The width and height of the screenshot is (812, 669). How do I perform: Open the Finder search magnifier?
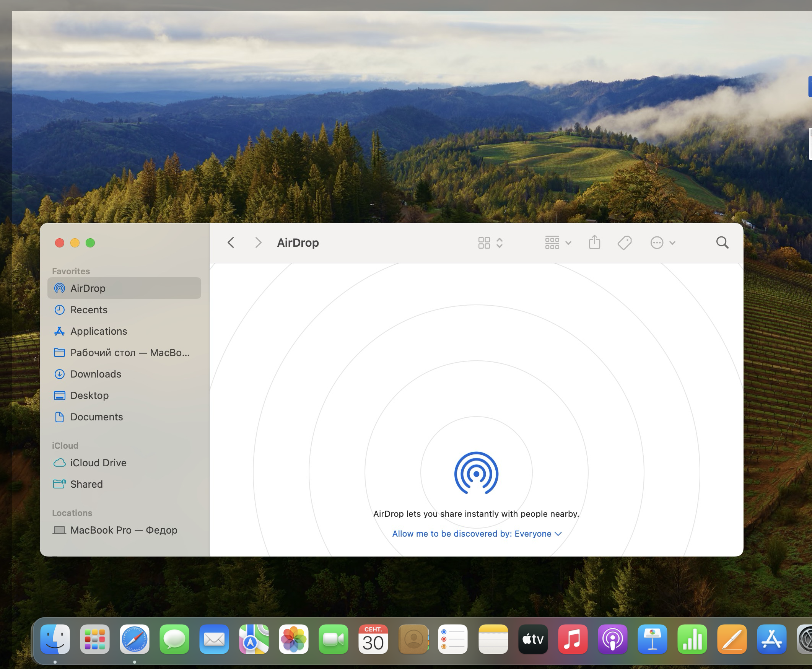(722, 243)
